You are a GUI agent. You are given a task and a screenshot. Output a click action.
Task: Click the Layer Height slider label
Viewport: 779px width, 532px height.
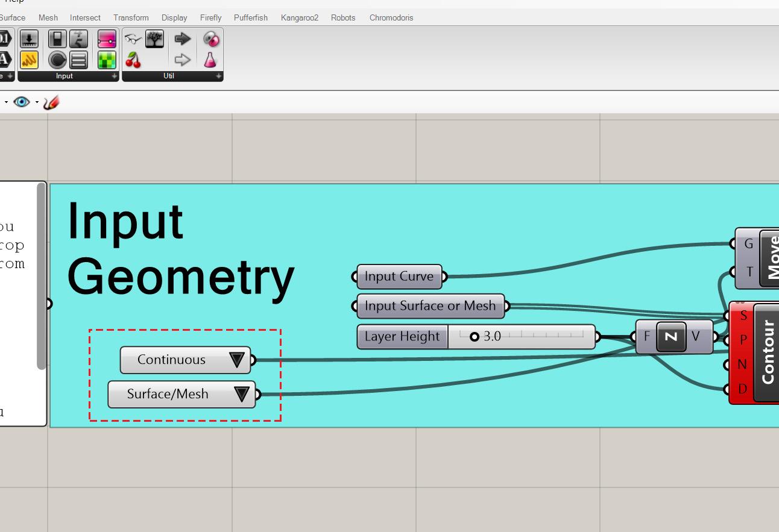pyautogui.click(x=402, y=337)
